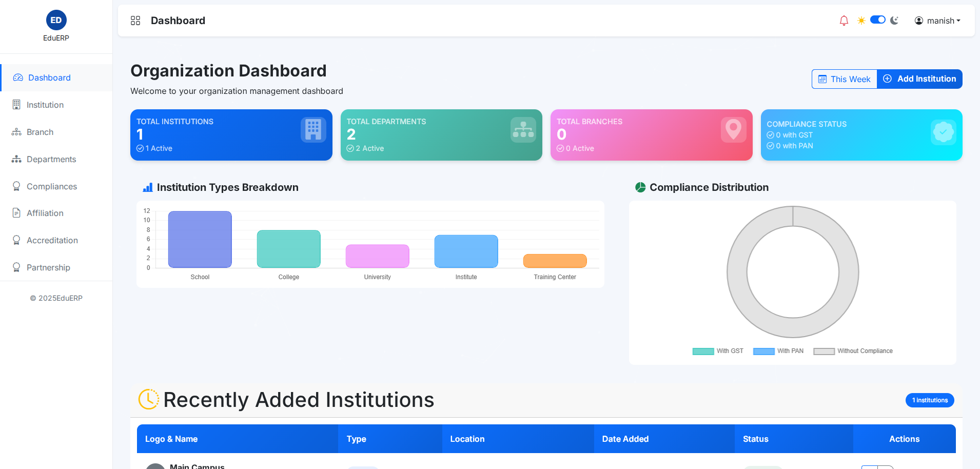
Task: Click the building icon on Total Institutions card
Action: [313, 130]
